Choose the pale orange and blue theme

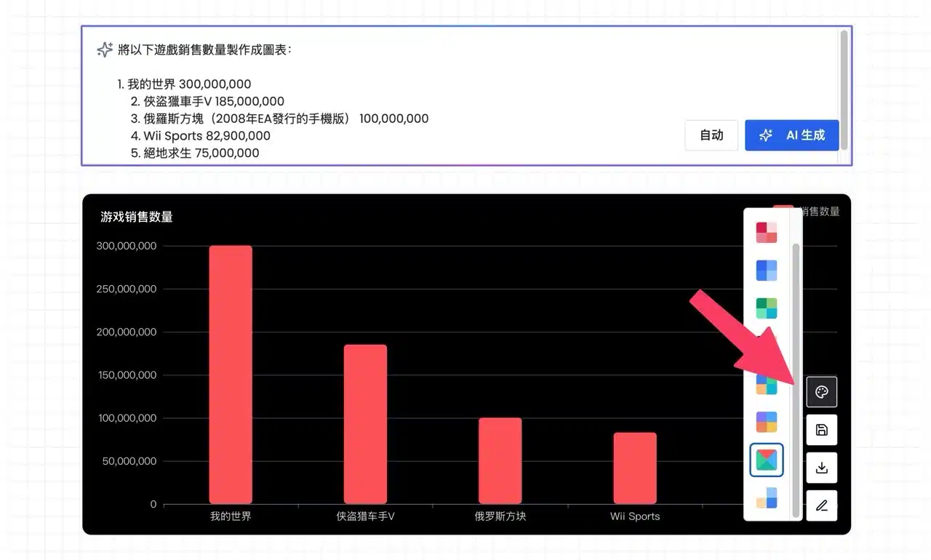coord(767,497)
